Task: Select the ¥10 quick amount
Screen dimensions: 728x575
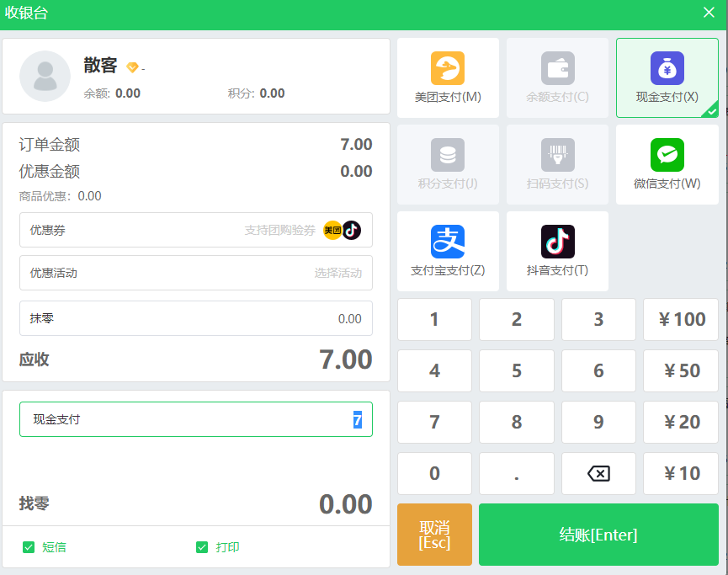Action: coord(681,473)
